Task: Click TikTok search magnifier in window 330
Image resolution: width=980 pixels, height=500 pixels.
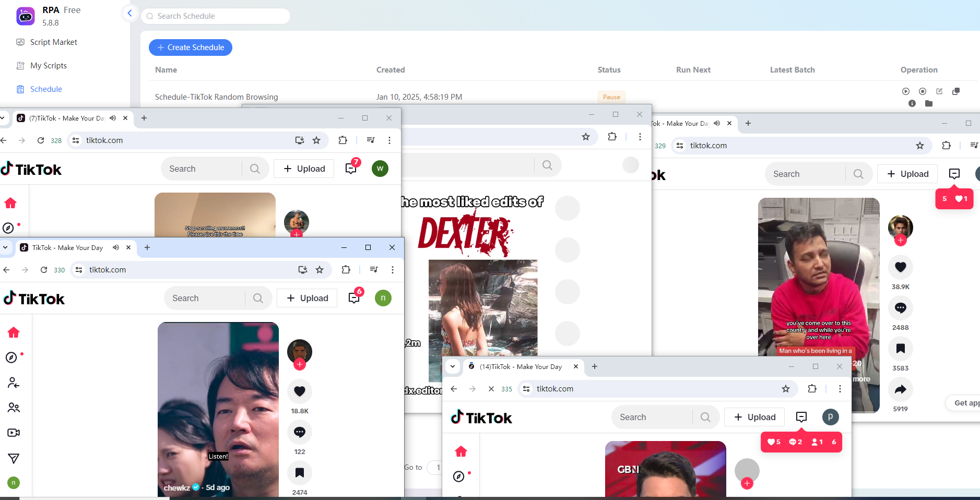Action: (258, 298)
